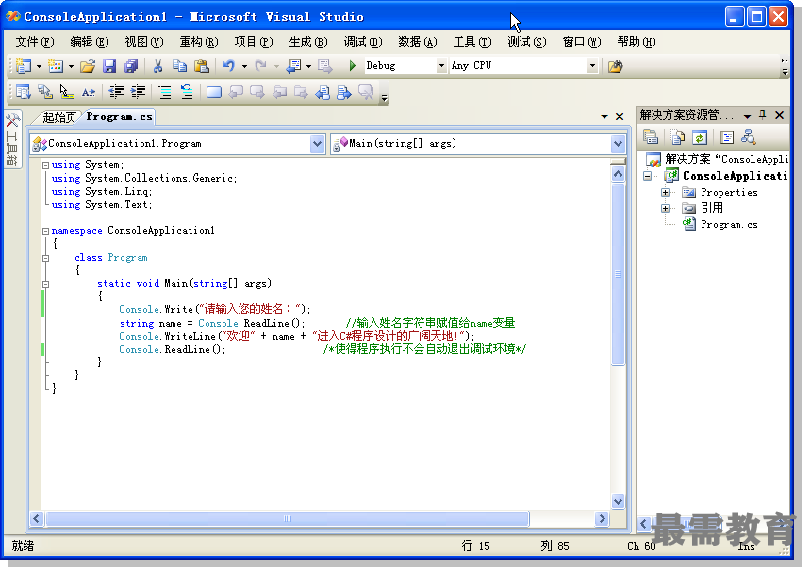Screen dimensions: 803x569
Task: Click the Navigate Backward icon
Action: (x=294, y=66)
